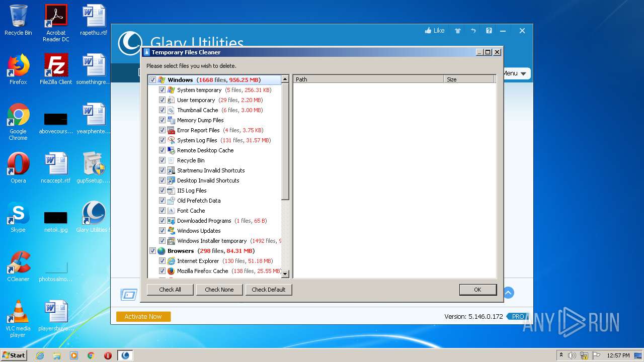Uncheck the User temporary checkbox
The width and height of the screenshot is (644, 362).
[x=162, y=100]
